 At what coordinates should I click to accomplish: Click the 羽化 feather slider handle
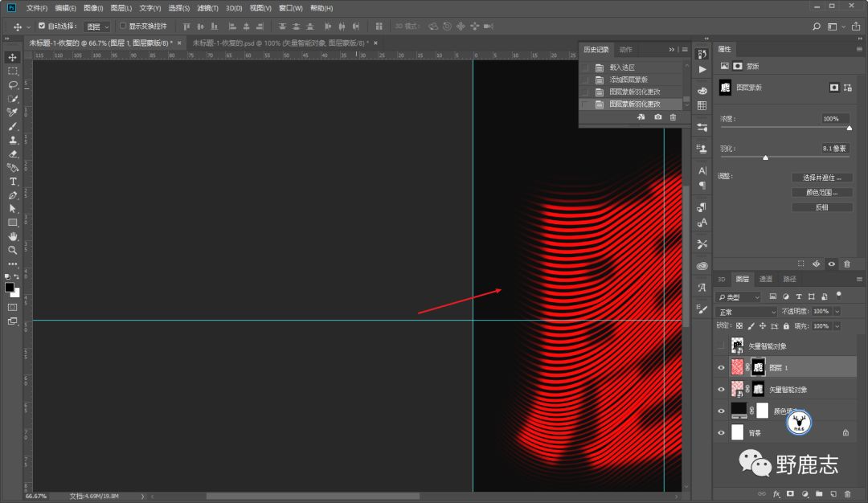(765, 157)
